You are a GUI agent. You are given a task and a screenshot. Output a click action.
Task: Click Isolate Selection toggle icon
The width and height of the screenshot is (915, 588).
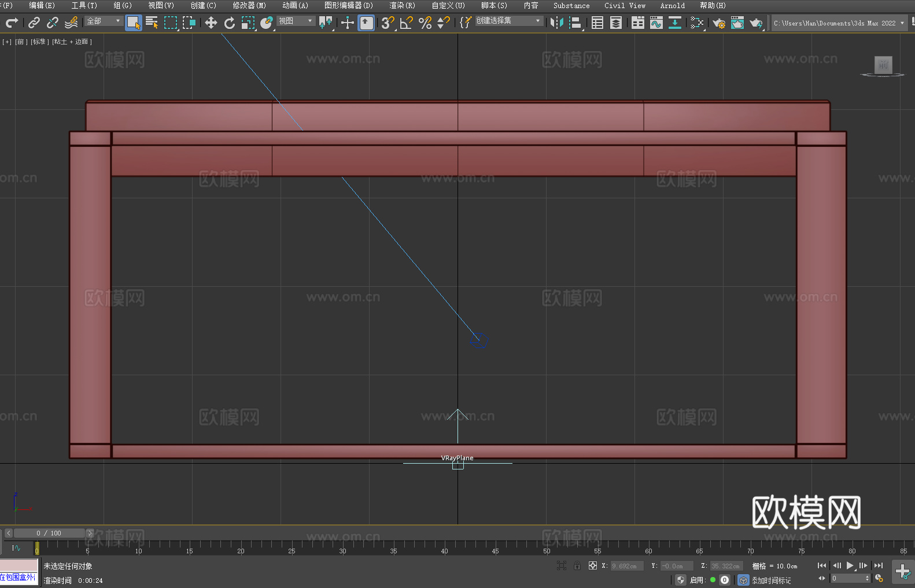[x=562, y=565]
